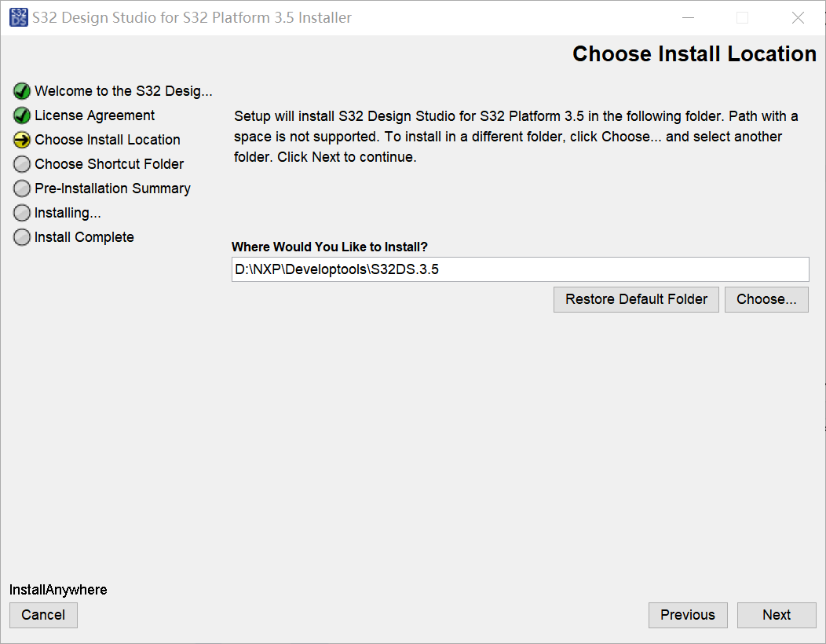This screenshot has height=644, width=826.
Task: Proceed with the Next button
Action: [777, 615]
